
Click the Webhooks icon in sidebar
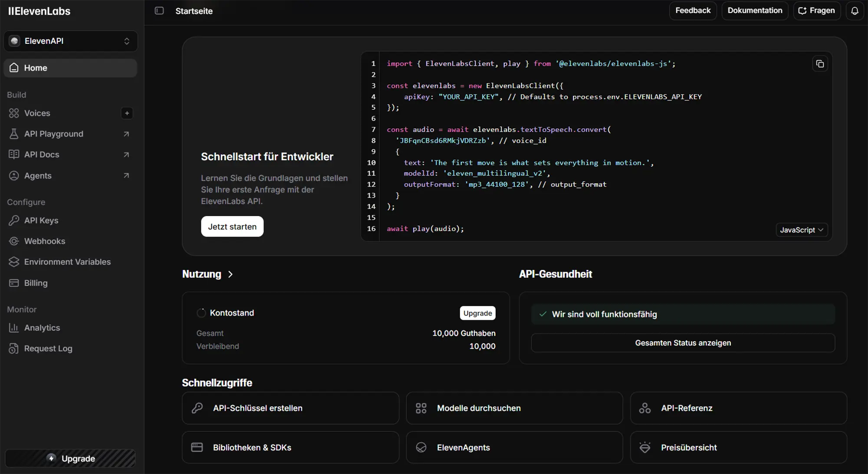pyautogui.click(x=14, y=241)
